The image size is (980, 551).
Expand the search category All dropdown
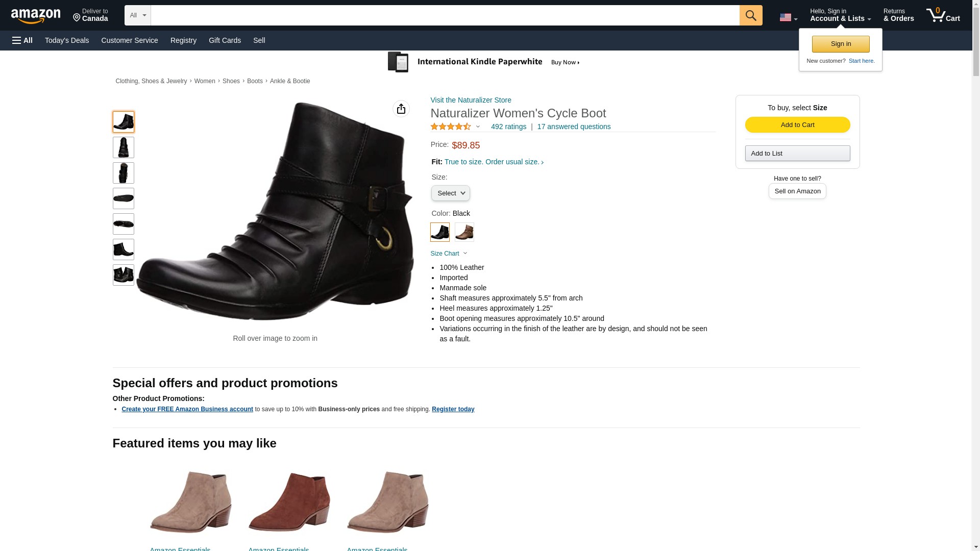[137, 15]
